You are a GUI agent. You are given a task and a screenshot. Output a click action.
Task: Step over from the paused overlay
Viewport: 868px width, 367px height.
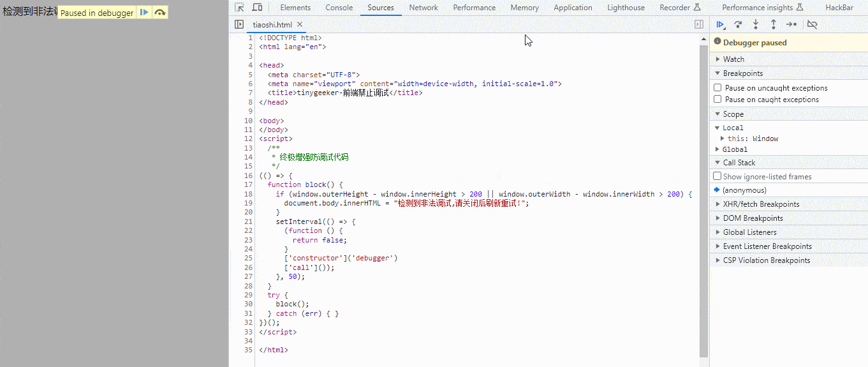pyautogui.click(x=160, y=12)
